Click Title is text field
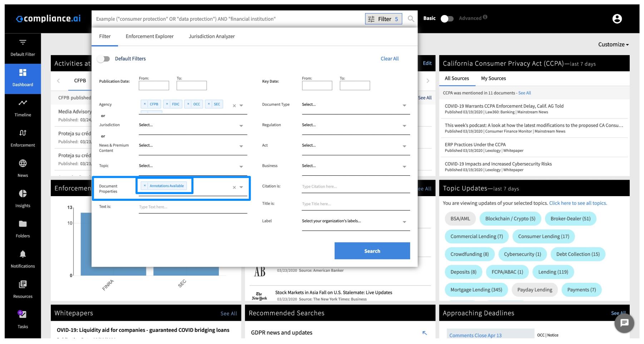Viewport: 644px width, 344px height. tap(356, 204)
